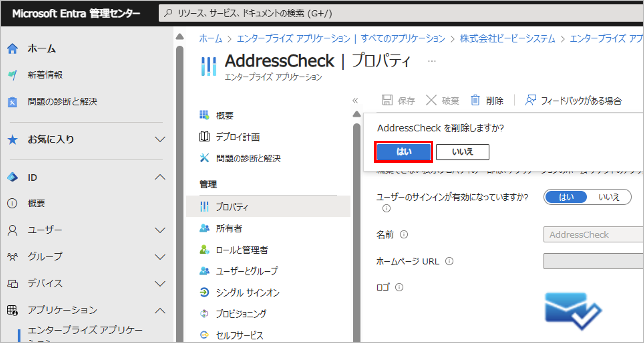Expand the ユーザー menu chevron
This screenshot has width=644, height=343.
pos(160,230)
